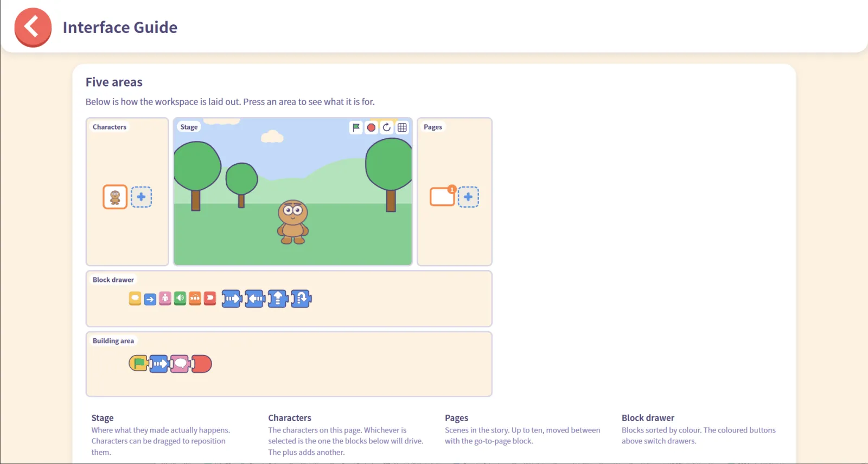The height and width of the screenshot is (464, 868).
Task: Add a new character with plus button
Action: pos(141,197)
